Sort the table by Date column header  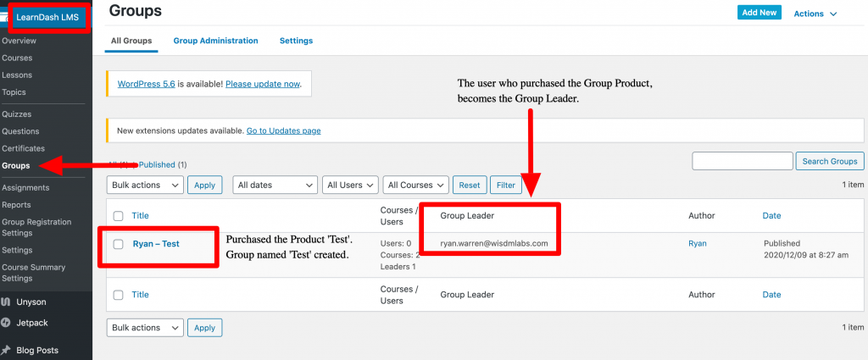771,216
